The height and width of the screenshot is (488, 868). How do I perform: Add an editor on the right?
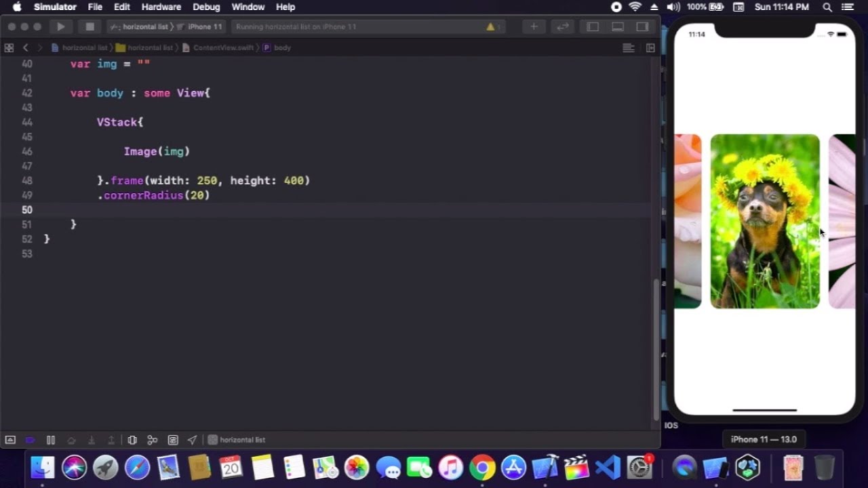(x=650, y=47)
